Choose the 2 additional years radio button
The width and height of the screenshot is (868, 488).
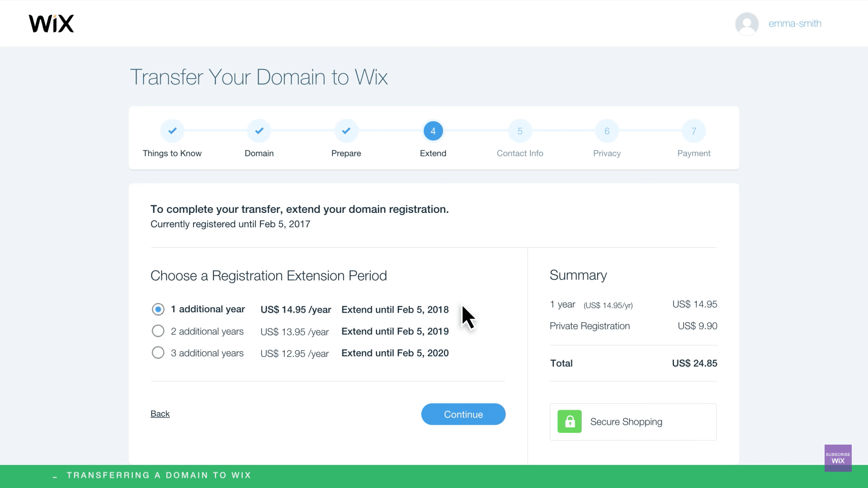[158, 331]
